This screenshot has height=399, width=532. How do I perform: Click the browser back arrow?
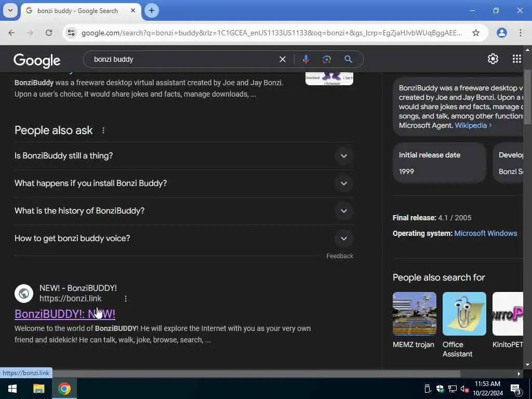click(11, 33)
